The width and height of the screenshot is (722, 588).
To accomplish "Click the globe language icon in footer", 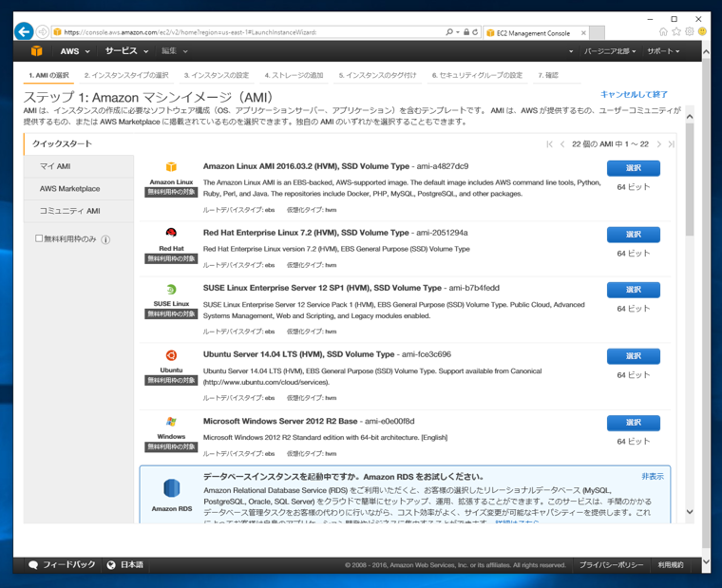I will pos(111,565).
